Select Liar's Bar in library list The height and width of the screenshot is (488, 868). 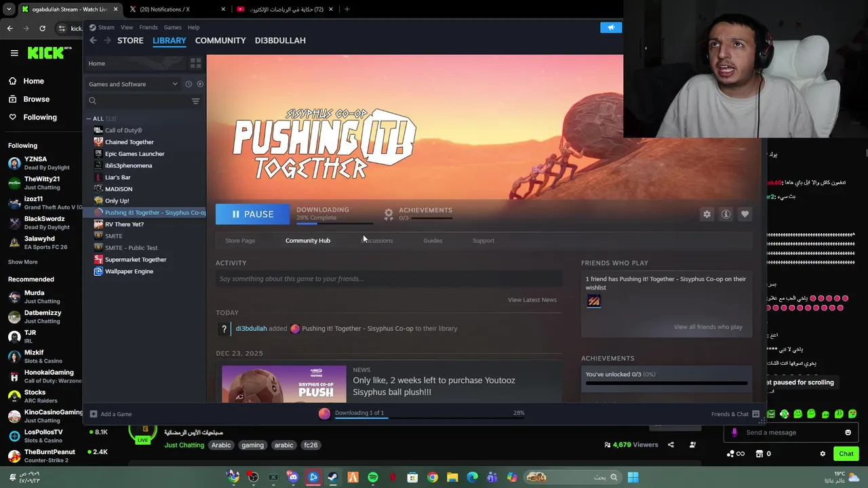(117, 177)
